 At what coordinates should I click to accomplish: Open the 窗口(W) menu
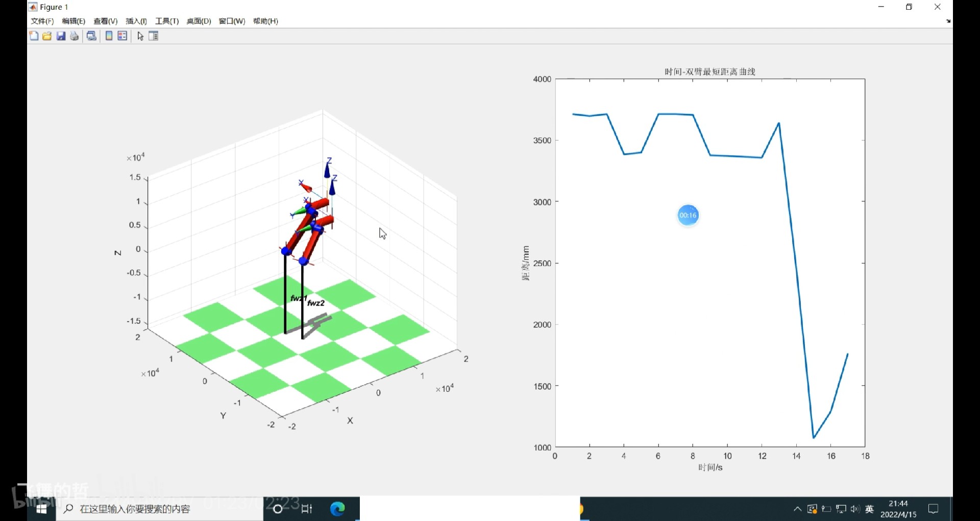point(232,21)
